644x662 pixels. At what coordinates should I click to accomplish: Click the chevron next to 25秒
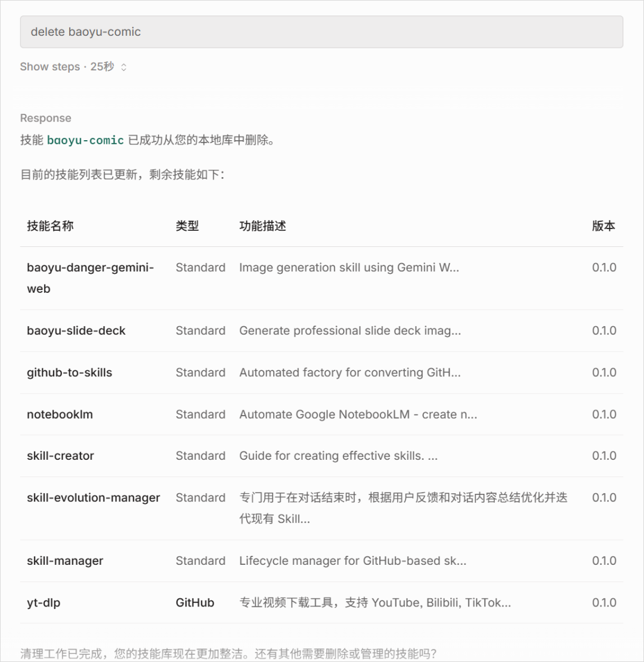tap(123, 67)
